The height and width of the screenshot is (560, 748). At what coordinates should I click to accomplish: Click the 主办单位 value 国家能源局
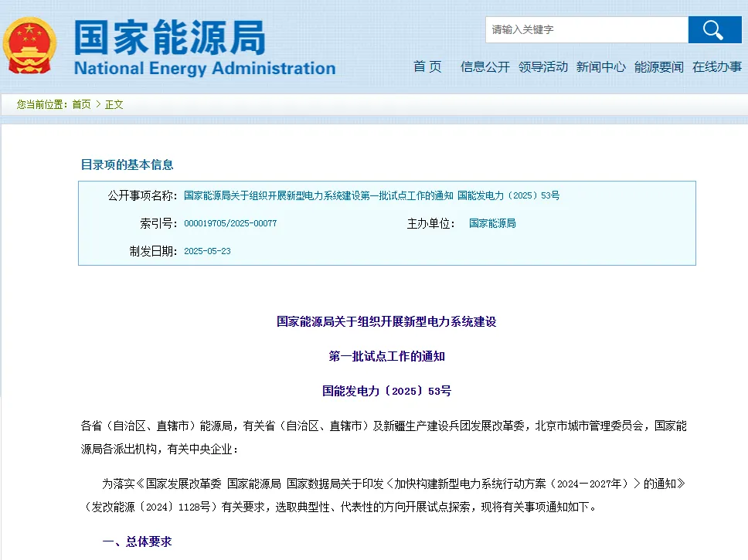[492, 224]
